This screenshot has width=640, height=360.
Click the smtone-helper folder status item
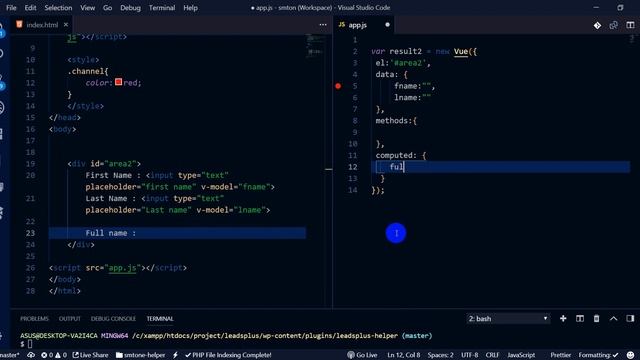pyautogui.click(x=140, y=355)
